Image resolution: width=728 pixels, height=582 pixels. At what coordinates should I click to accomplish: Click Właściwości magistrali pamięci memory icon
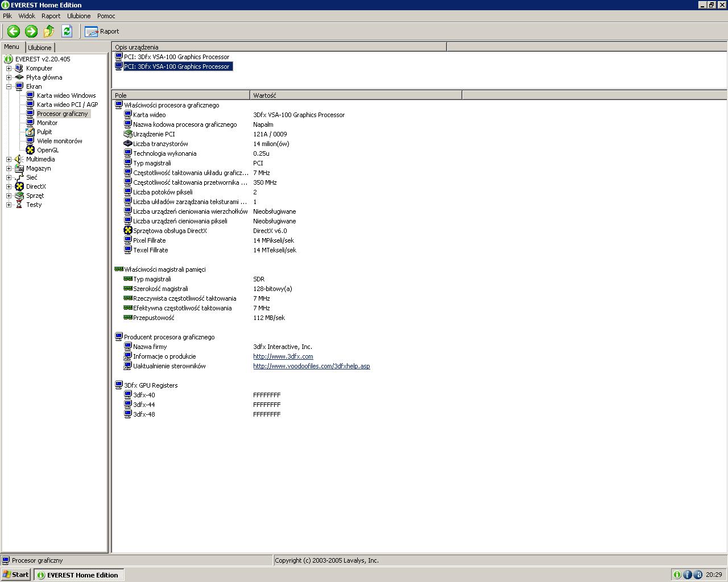coord(119,269)
